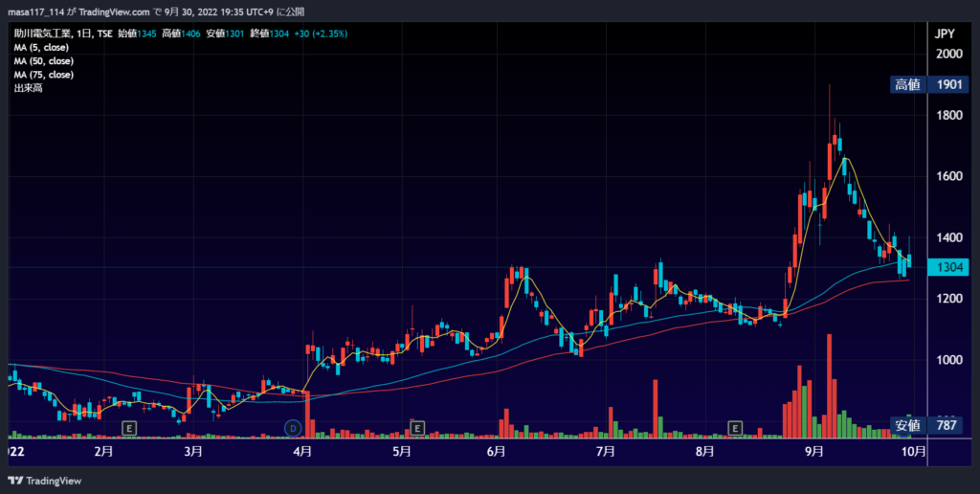Open the earnings E marker after 8月
This screenshot has width=980, height=494.
click(x=736, y=428)
